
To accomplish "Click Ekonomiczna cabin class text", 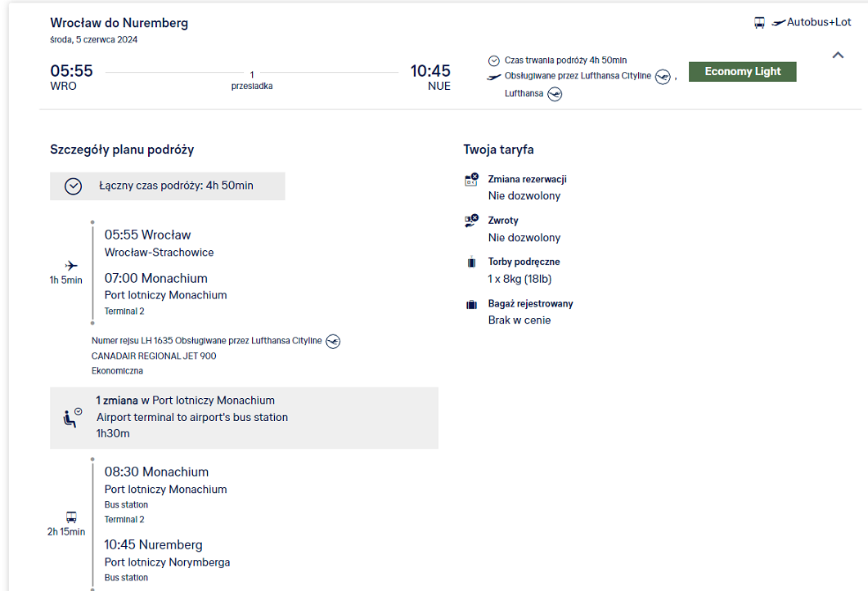I will [x=117, y=371].
